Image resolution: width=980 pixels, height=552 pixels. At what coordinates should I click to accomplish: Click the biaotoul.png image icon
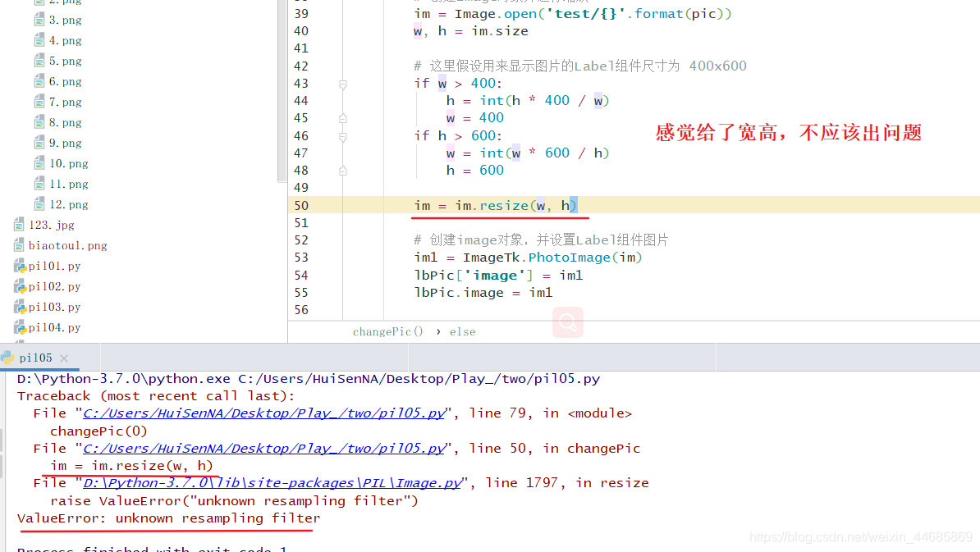tap(18, 244)
